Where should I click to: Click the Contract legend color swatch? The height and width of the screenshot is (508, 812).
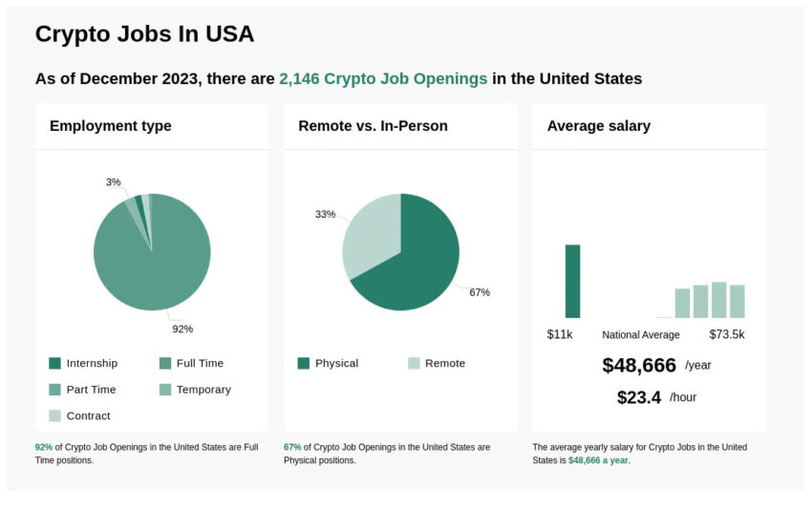pyautogui.click(x=54, y=415)
